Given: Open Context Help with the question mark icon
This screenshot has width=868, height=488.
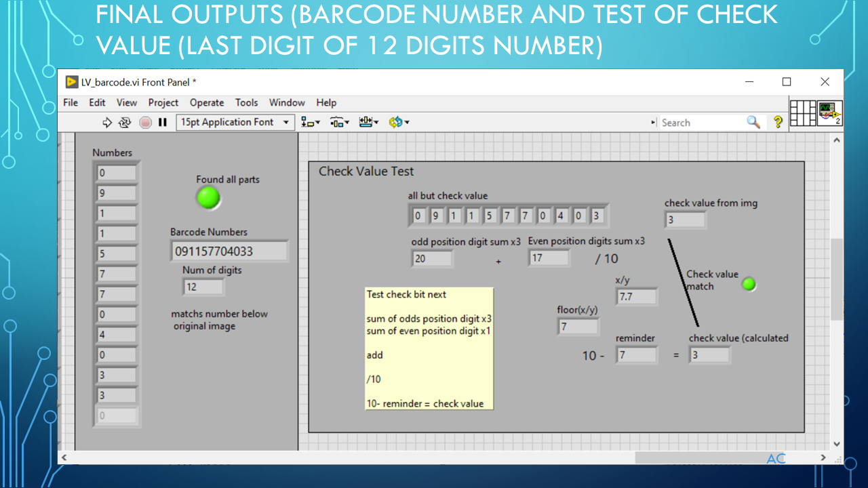Looking at the screenshot, I should pyautogui.click(x=778, y=122).
